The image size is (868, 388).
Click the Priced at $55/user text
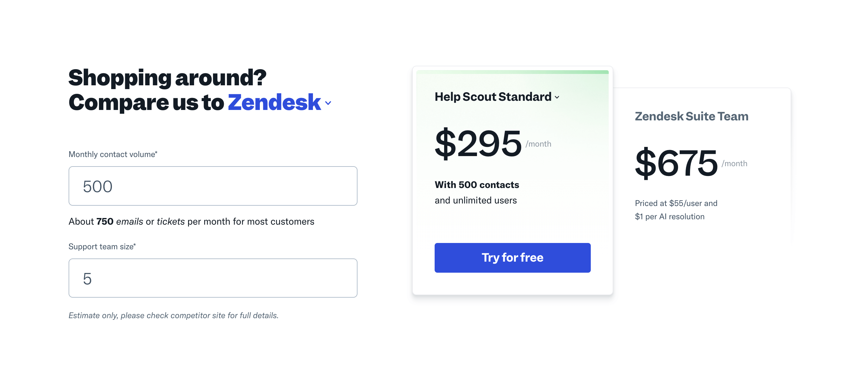(676, 203)
